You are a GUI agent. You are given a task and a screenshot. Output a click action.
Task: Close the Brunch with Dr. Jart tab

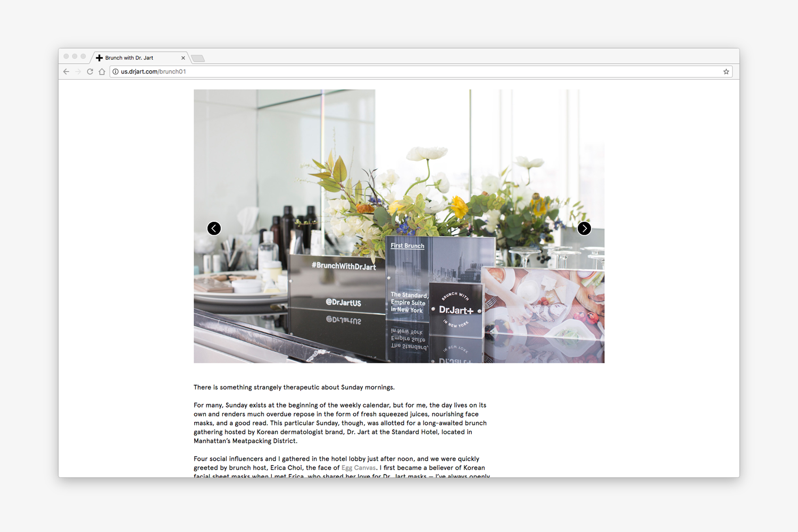pos(183,58)
